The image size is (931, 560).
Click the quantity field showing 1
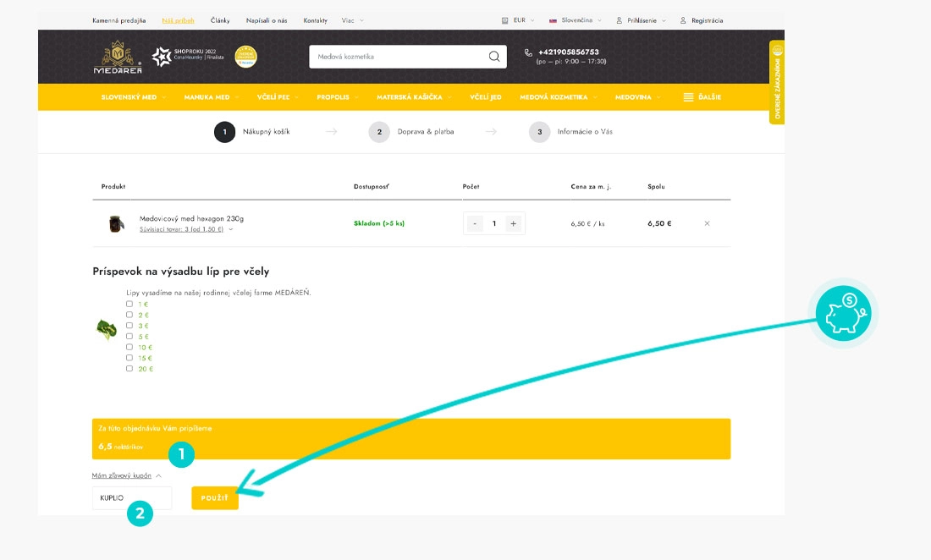(494, 223)
